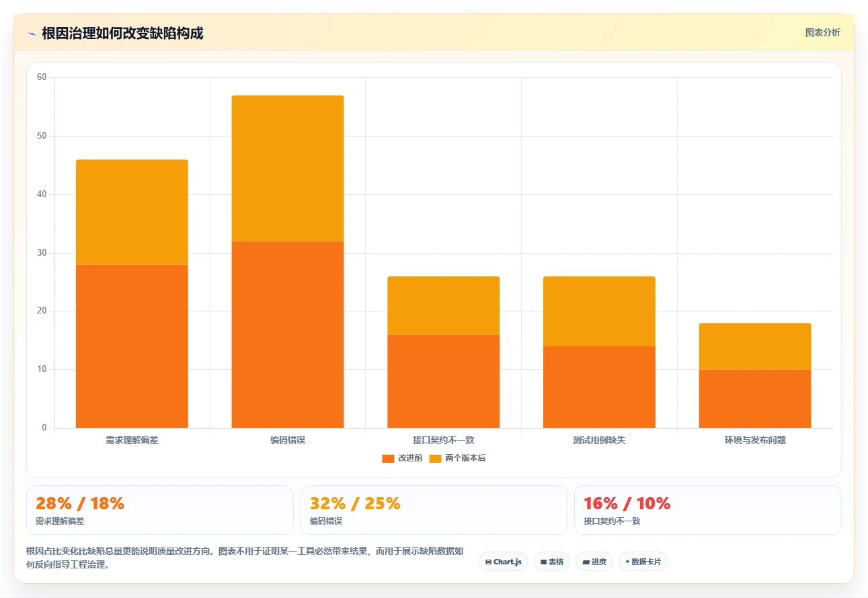Click the sparkle icon in 数据卡片 chip
Image resolution: width=868 pixels, height=598 pixels.
627,561
